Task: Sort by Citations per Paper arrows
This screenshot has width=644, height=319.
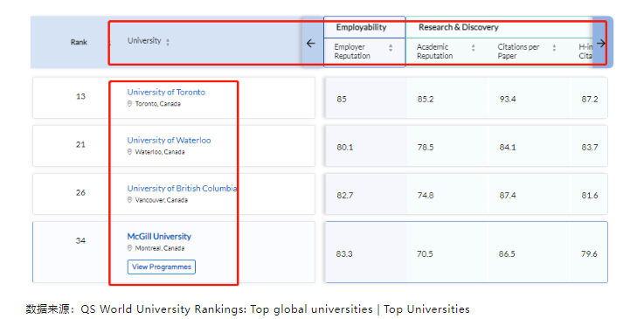Action: pyautogui.click(x=554, y=47)
